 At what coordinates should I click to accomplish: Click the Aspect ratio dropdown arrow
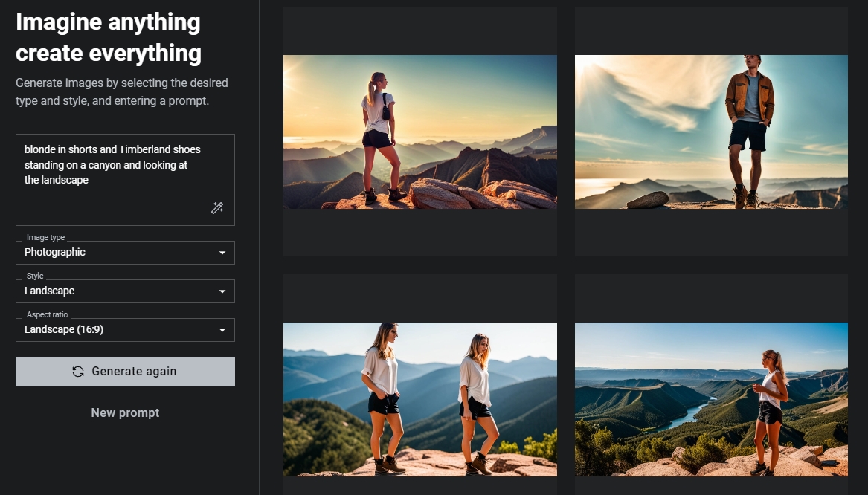(222, 330)
